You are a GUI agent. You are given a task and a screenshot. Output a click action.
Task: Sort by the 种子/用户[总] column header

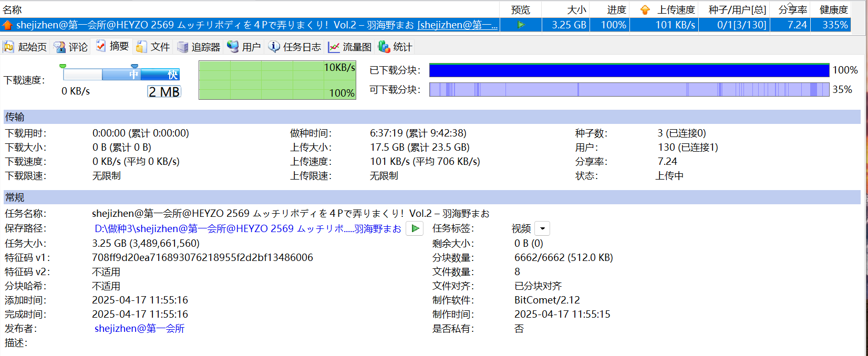point(735,9)
